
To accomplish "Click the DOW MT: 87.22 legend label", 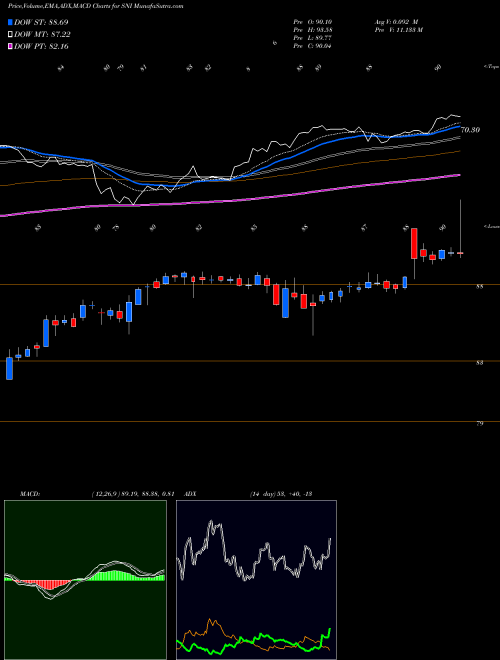I will [x=43, y=34].
